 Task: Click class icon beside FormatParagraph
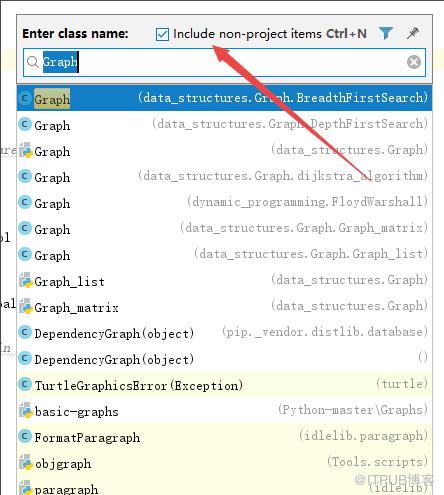(x=25, y=436)
